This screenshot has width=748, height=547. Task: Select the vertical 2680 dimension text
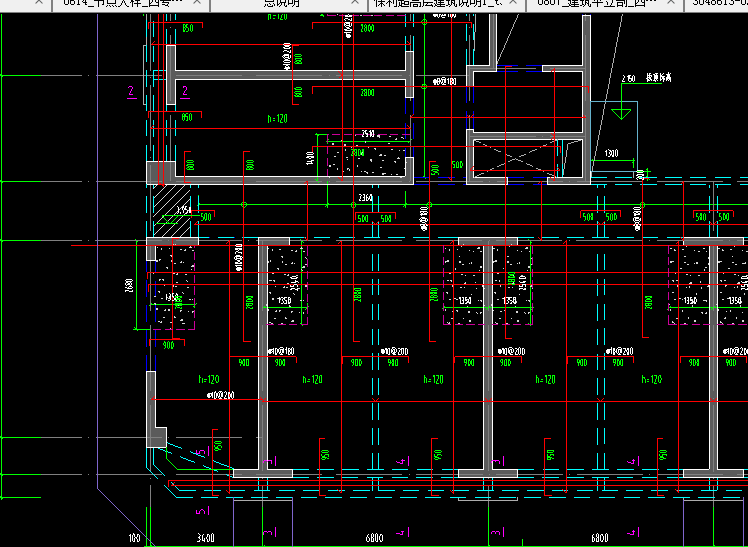[x=131, y=286]
